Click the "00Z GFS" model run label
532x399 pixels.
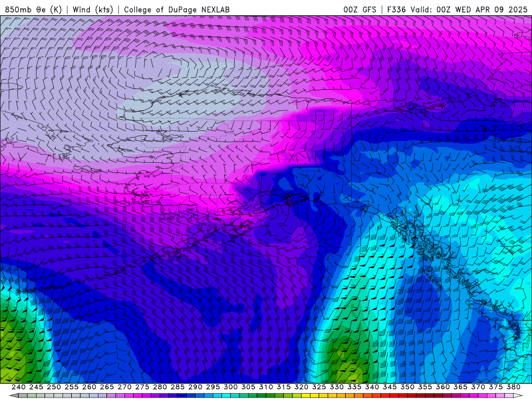pyautogui.click(x=360, y=9)
